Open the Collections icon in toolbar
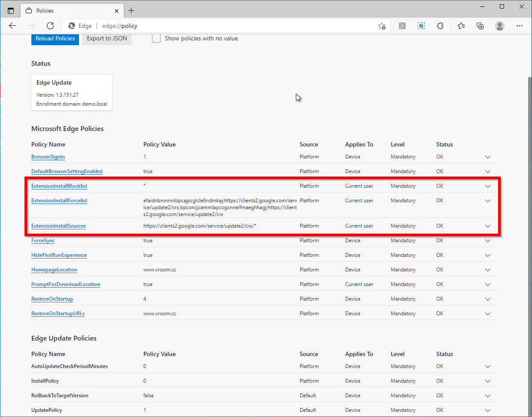The image size is (532, 417). [480, 26]
